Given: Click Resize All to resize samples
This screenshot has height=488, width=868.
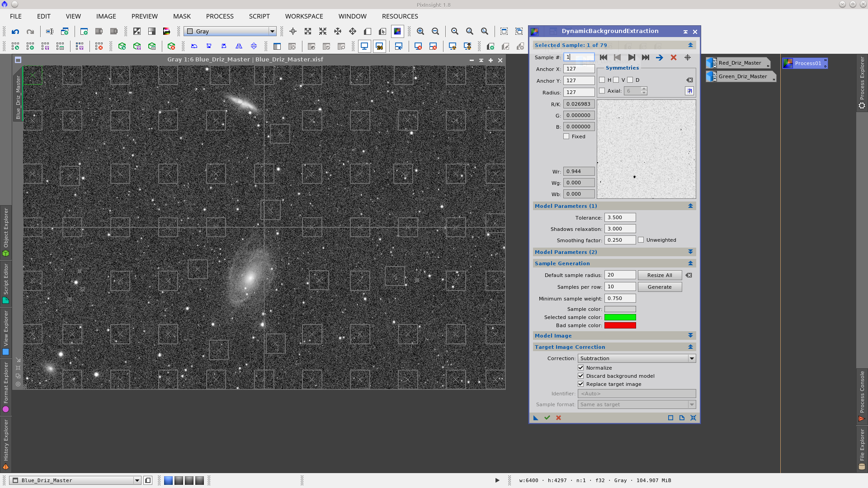Looking at the screenshot, I should [x=660, y=275].
